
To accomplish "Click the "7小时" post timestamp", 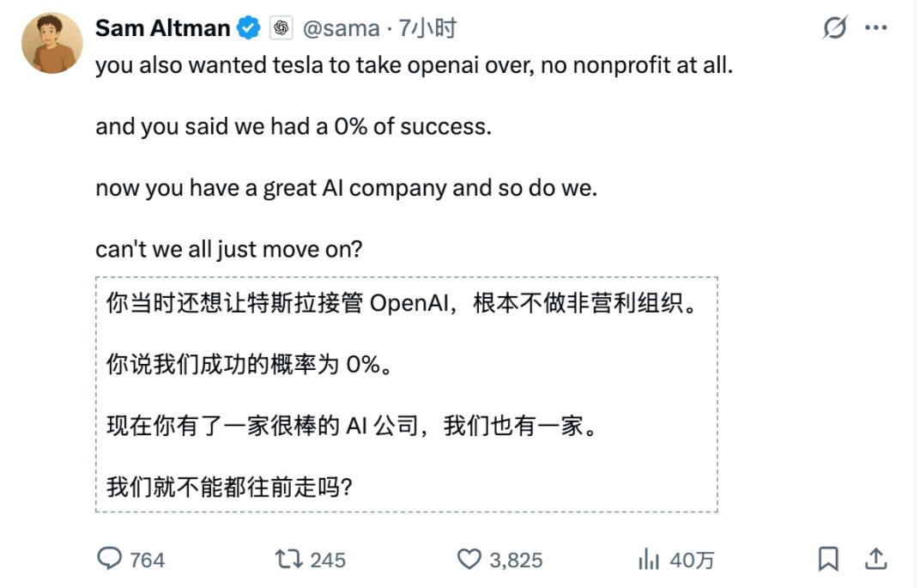I will [427, 28].
